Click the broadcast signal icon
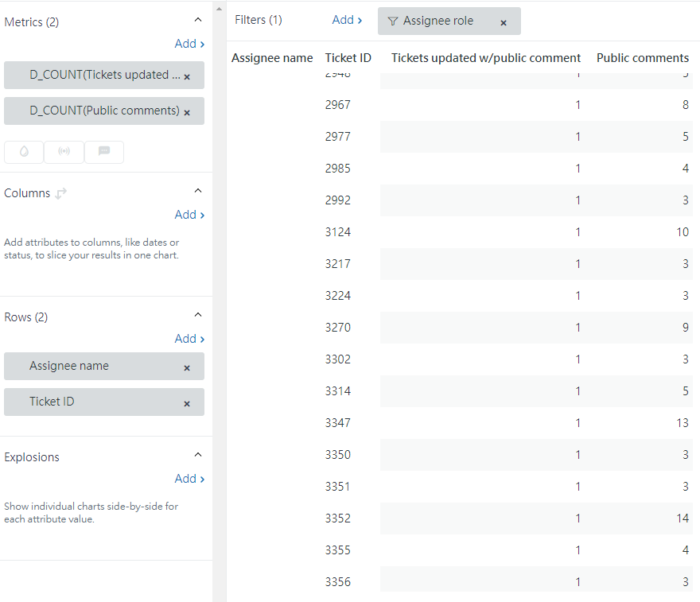 point(64,152)
